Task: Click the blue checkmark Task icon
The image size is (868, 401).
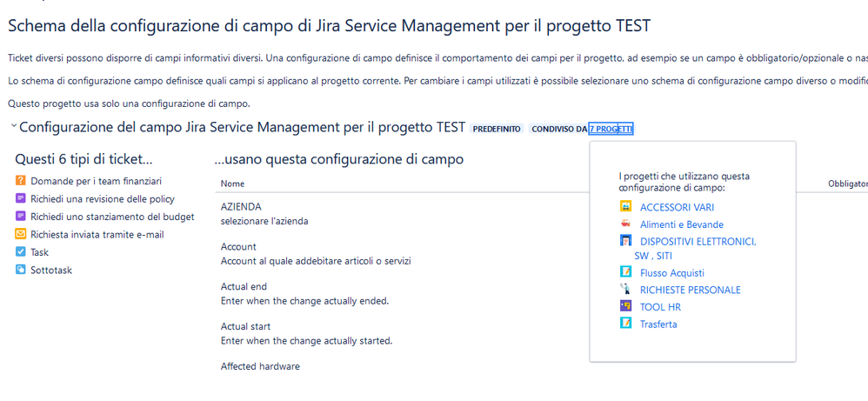Action: [21, 252]
